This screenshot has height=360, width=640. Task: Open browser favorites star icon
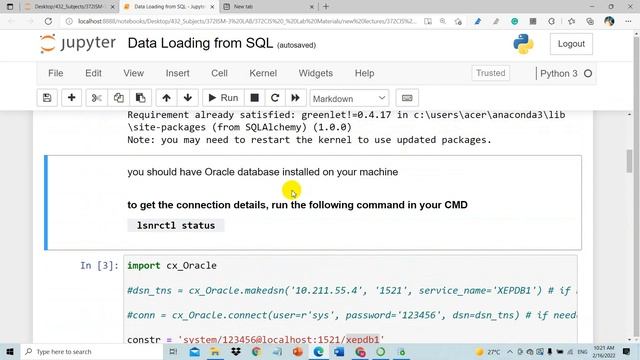tap(571, 21)
